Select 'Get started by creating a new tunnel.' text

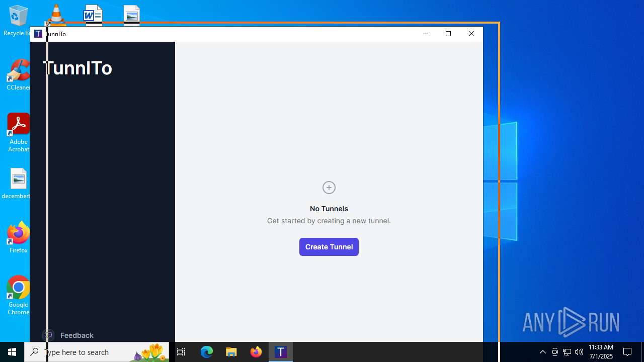pos(329,221)
